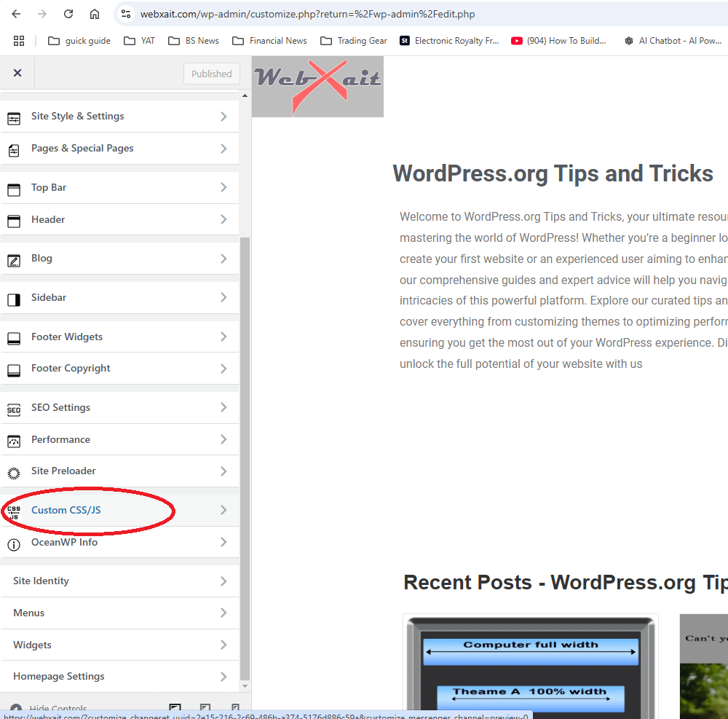Click the customizer panel scrollbar thumb

pos(245,459)
